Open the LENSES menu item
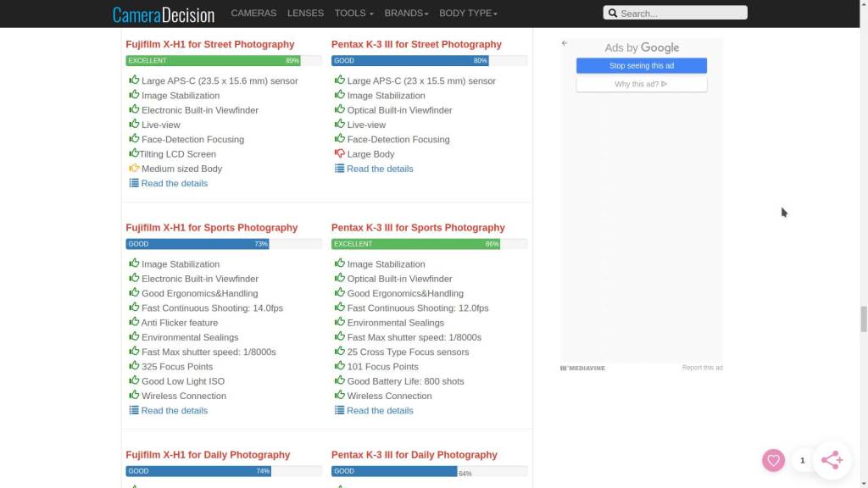Viewport: 868px width, 488px height. (x=305, y=14)
